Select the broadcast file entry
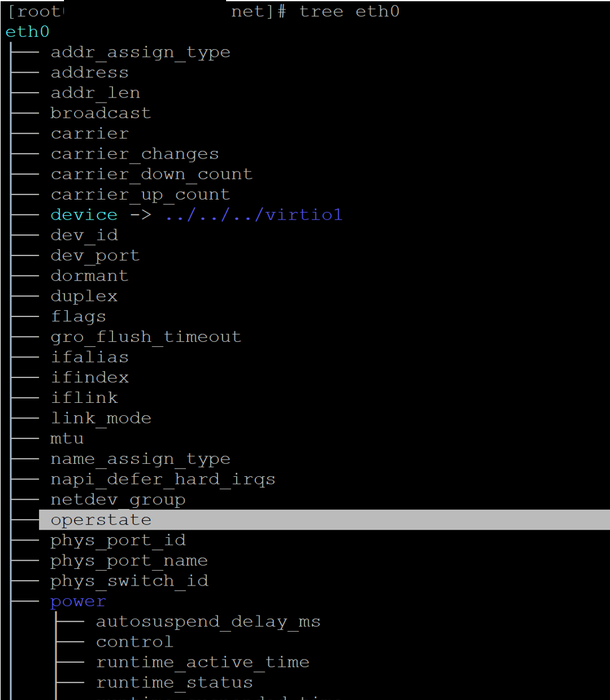610x700 pixels. click(101, 113)
